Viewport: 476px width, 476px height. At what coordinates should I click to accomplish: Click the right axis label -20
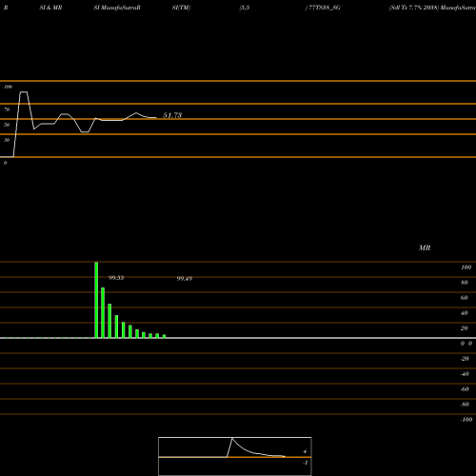465,359
